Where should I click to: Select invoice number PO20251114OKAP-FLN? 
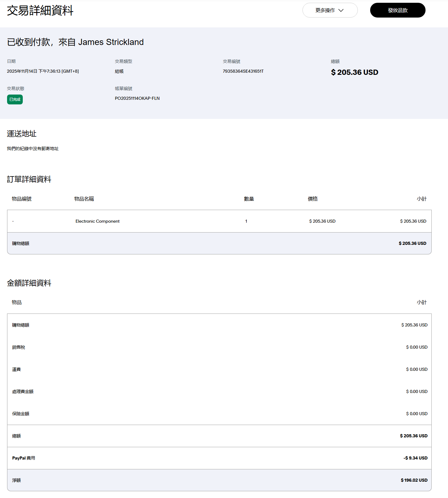pyautogui.click(x=137, y=98)
